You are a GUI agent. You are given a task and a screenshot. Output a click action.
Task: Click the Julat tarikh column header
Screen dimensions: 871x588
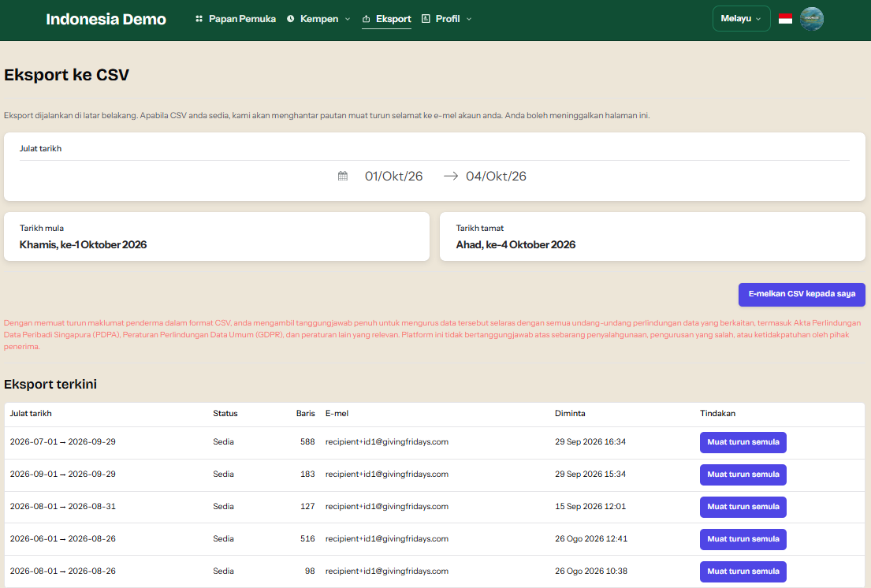31,414
